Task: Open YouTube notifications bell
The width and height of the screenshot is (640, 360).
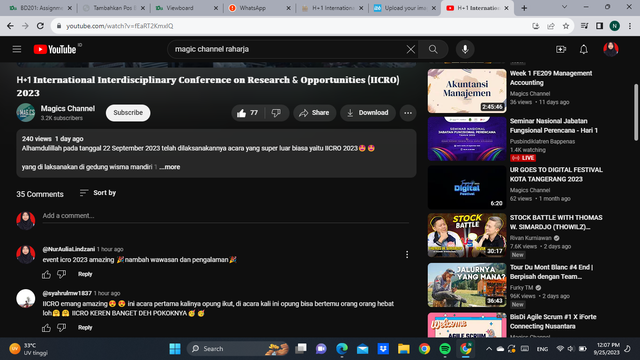Action: 584,49
